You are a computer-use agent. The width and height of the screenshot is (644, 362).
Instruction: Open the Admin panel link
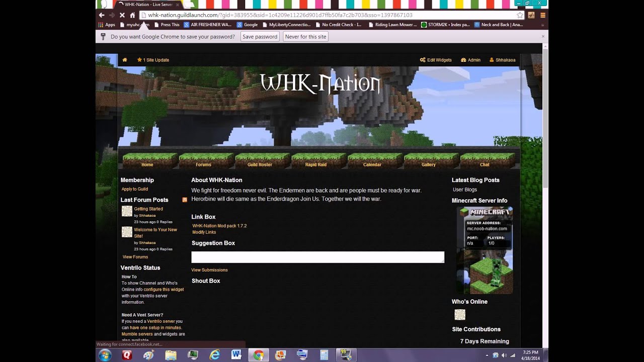pos(470,60)
